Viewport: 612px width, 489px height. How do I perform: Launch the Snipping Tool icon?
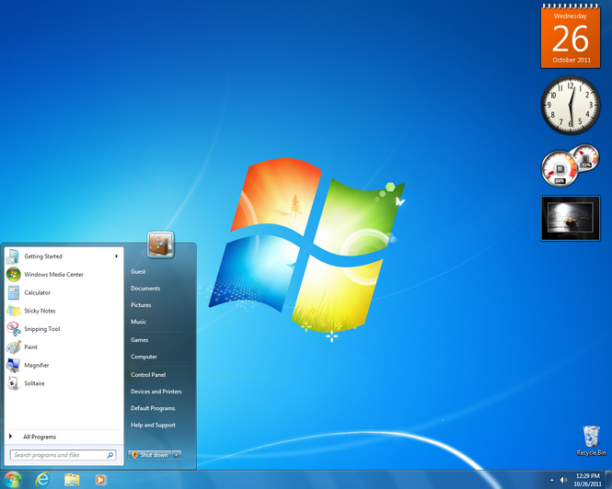[x=13, y=329]
